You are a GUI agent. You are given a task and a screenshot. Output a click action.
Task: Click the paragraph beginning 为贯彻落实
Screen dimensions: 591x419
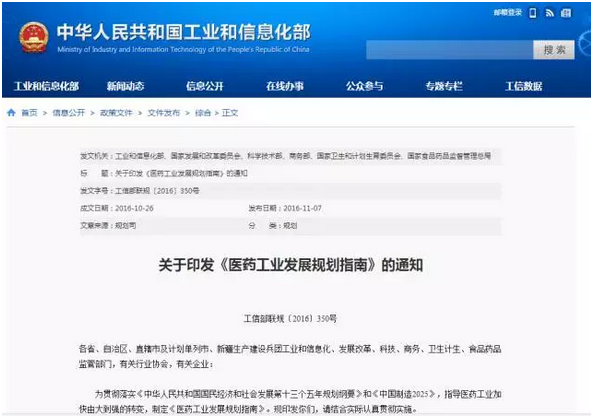(x=290, y=401)
